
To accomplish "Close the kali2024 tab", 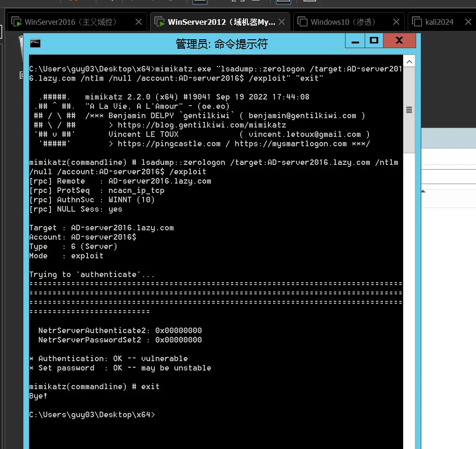I will point(468,22).
